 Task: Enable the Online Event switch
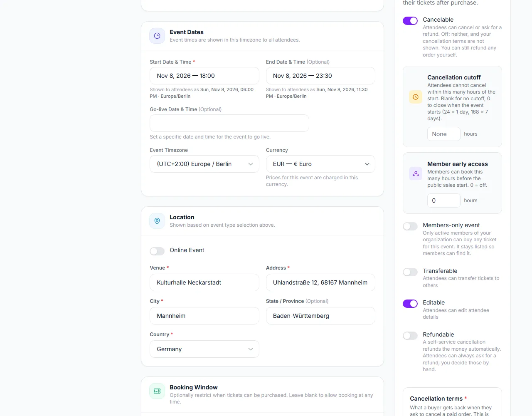[x=157, y=251]
